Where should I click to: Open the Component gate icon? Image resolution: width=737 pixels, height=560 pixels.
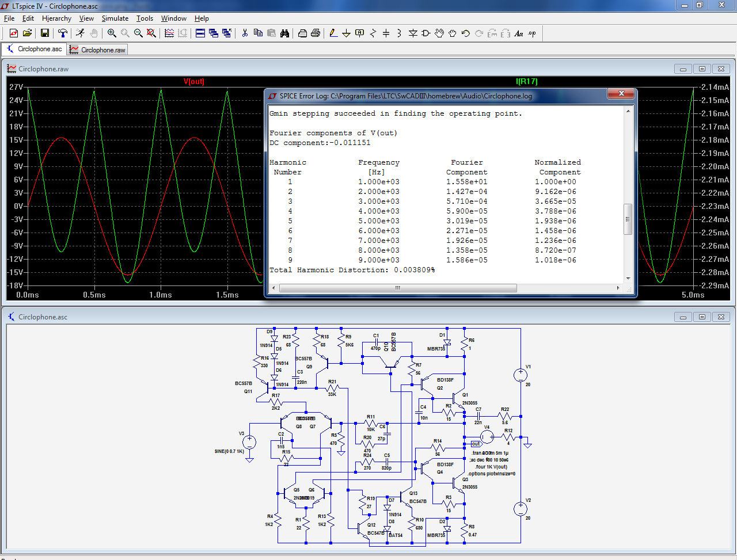point(426,33)
